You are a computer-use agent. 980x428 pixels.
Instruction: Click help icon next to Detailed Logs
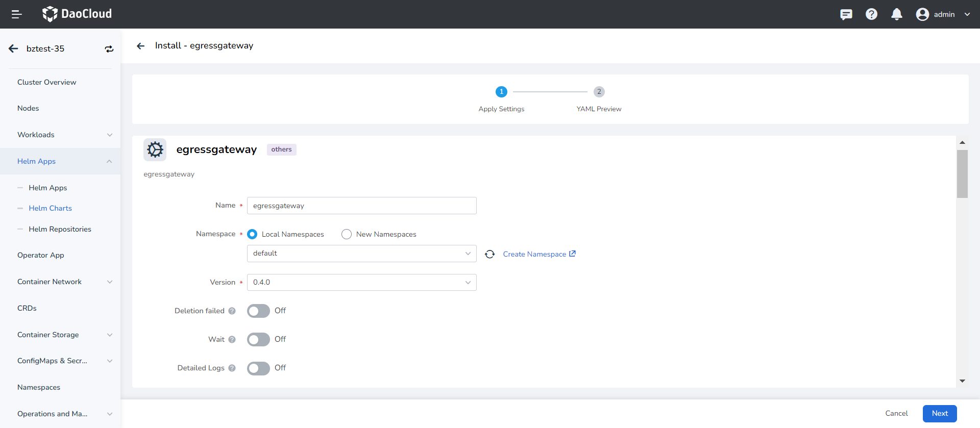(x=232, y=368)
